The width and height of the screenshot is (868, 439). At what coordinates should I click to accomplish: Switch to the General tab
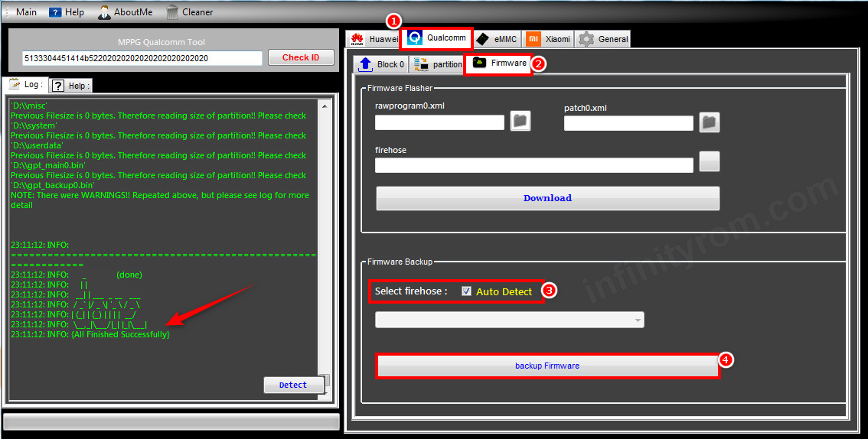click(x=602, y=39)
